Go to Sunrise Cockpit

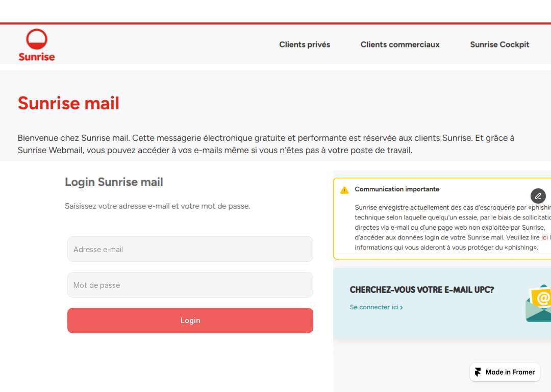coord(499,44)
